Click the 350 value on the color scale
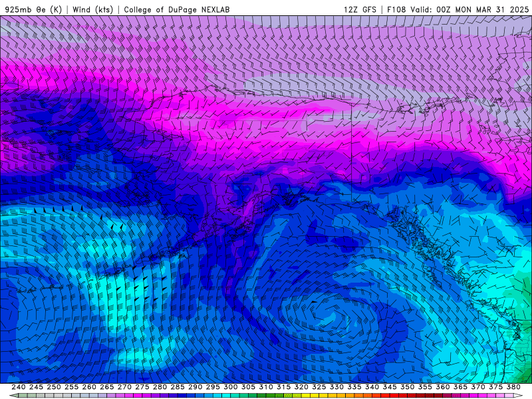Viewport: 532px width, 399px height. (x=407, y=387)
